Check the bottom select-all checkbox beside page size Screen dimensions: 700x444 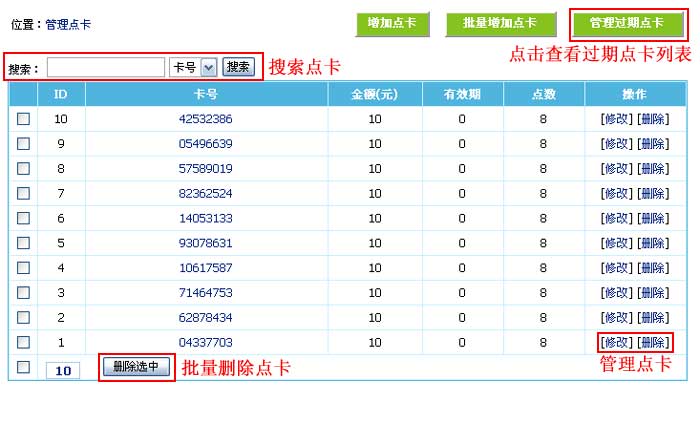23,367
